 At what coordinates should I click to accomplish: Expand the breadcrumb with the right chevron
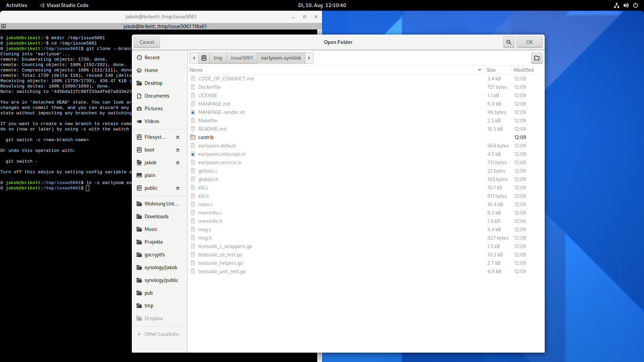309,58
